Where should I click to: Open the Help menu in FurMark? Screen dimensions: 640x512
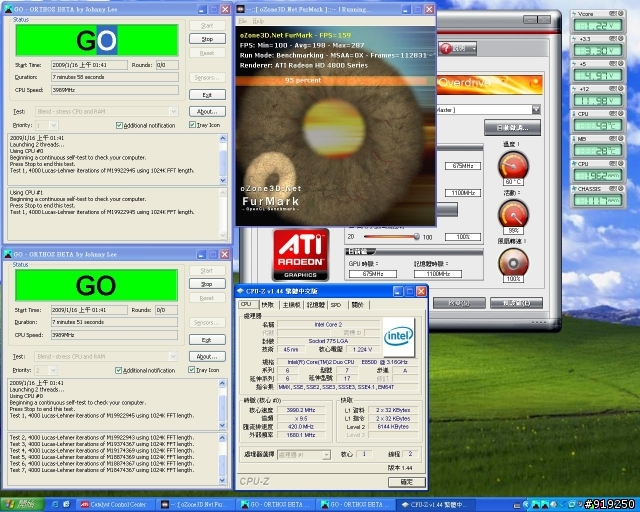tap(258, 21)
